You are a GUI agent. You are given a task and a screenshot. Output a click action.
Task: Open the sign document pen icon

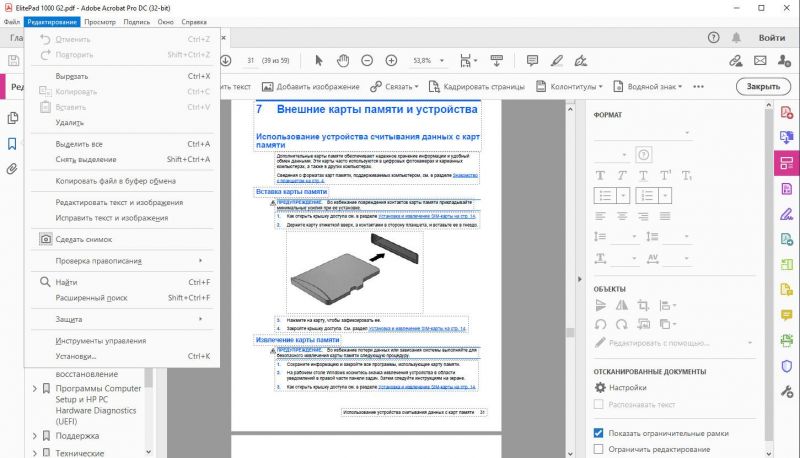[x=581, y=61]
